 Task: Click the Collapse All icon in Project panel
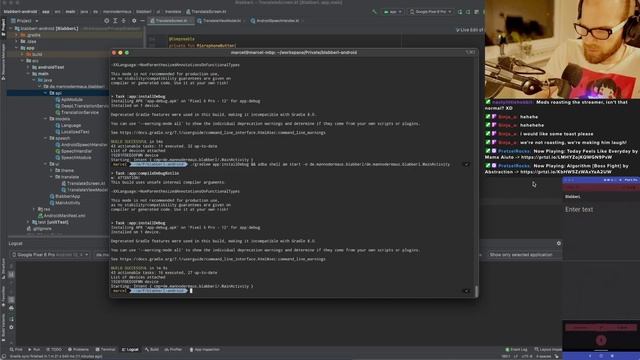point(124,20)
